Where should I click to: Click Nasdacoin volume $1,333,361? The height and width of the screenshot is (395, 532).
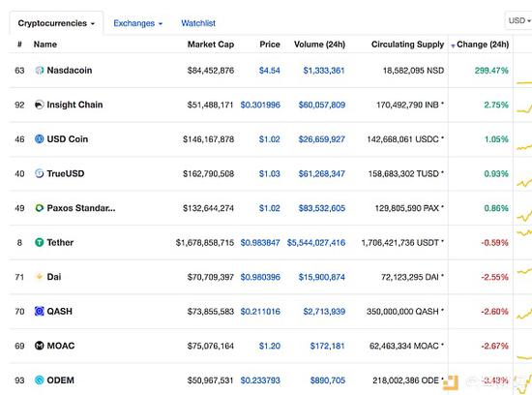click(x=324, y=71)
